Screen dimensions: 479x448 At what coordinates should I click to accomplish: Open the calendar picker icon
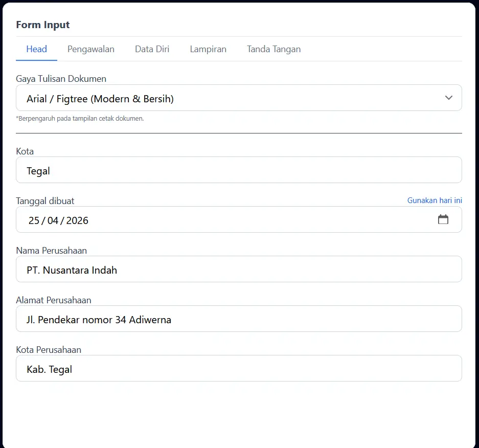pyautogui.click(x=443, y=220)
